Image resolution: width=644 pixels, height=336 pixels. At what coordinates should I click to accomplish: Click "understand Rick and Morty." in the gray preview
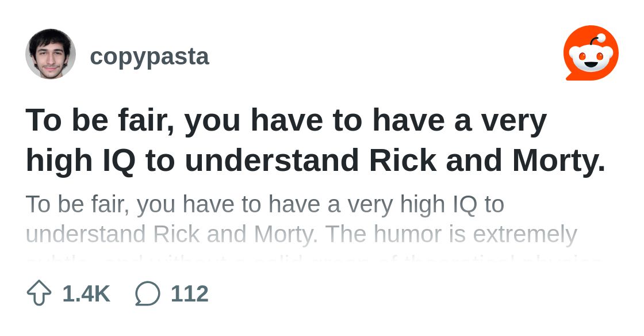click(x=172, y=234)
